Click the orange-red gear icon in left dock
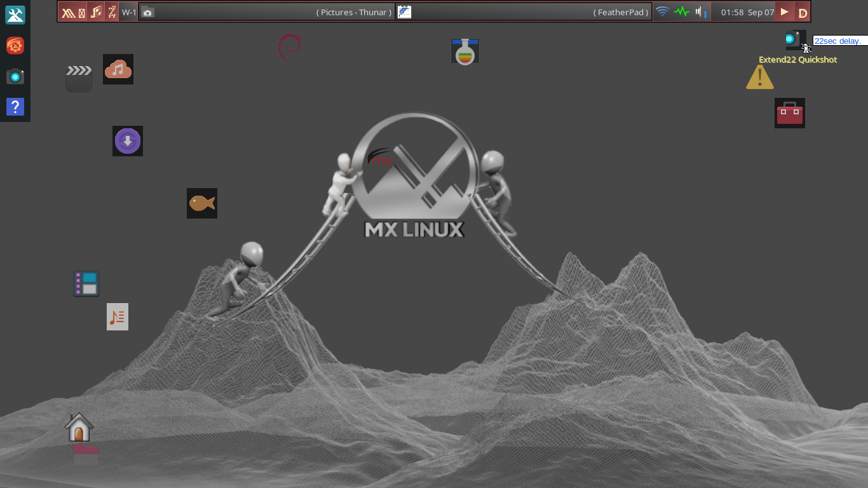The height and width of the screenshot is (488, 868). 15,46
